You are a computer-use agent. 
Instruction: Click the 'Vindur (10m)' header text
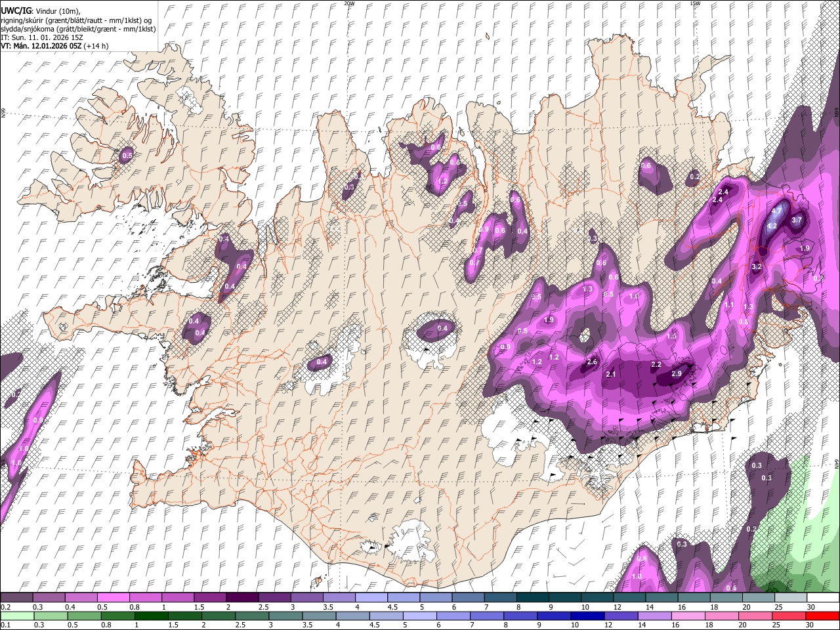pos(57,12)
